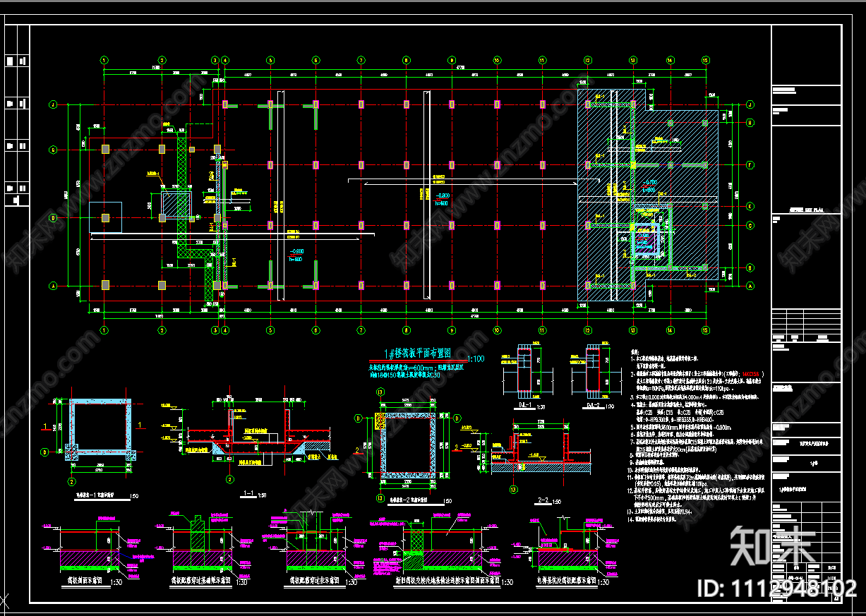This screenshot has width=866, height=616.
Task: Click the bottom-row grid axis bubble 8
Action: 407,330
